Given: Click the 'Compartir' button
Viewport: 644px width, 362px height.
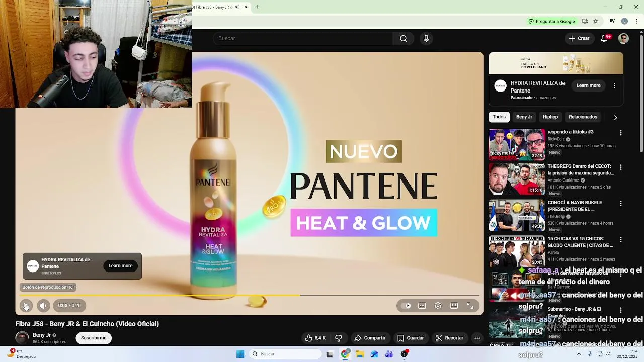Looking at the screenshot, I should click(x=370, y=338).
